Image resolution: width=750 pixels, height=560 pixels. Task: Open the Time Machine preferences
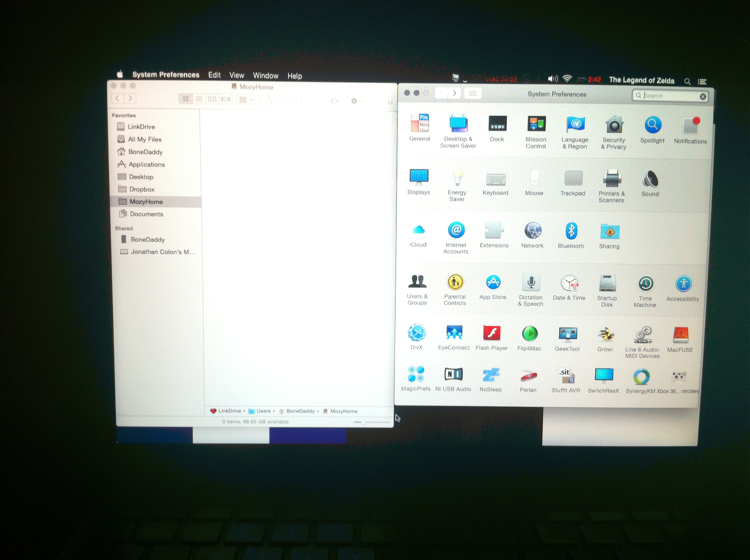(645, 284)
